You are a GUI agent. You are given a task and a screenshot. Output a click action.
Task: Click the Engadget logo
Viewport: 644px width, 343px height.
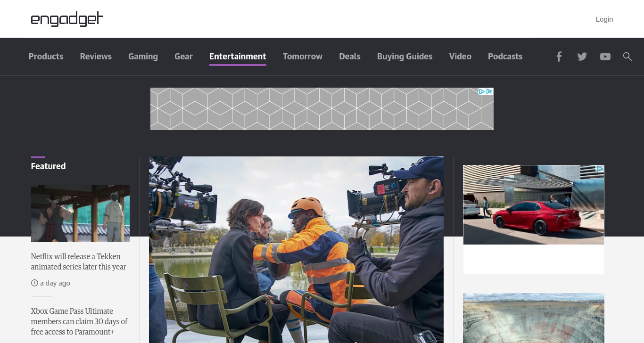point(66,19)
